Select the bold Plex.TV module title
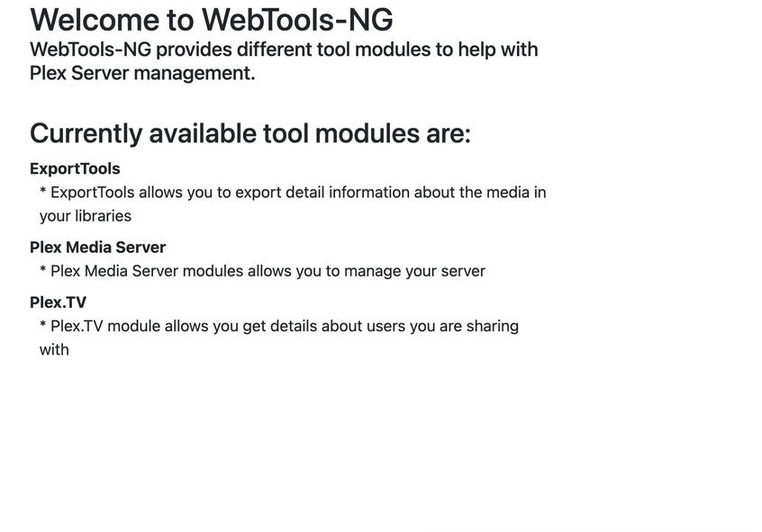 click(58, 302)
